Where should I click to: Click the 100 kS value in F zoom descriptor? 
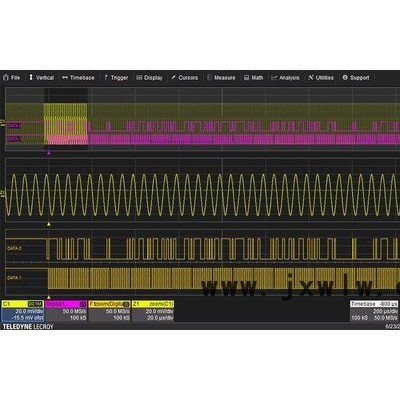pyautogui.click(x=121, y=318)
